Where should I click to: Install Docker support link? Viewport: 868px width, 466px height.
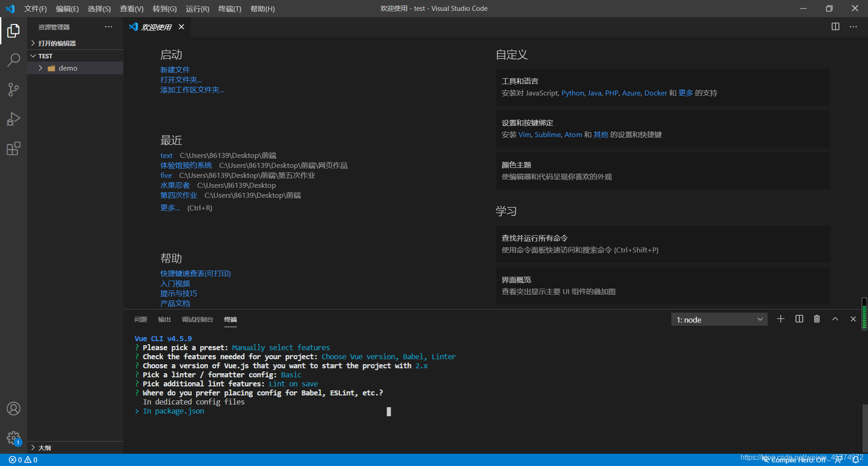pos(656,93)
